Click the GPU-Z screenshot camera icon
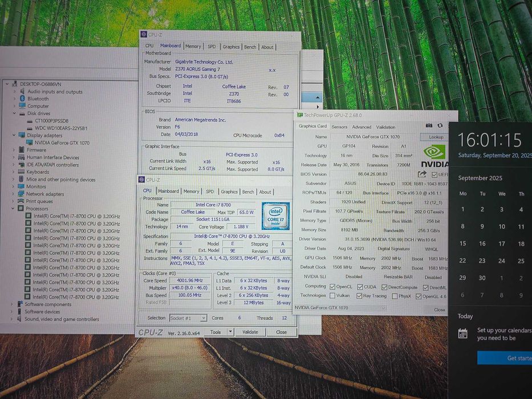Viewport: 532px width, 399px height. 429,125
